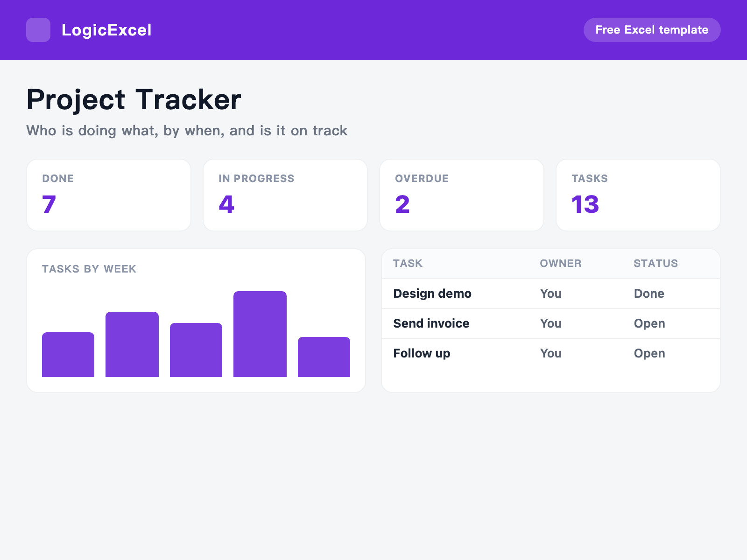The image size is (747, 560).
Task: Click the Project Tracker heading
Action: click(134, 99)
